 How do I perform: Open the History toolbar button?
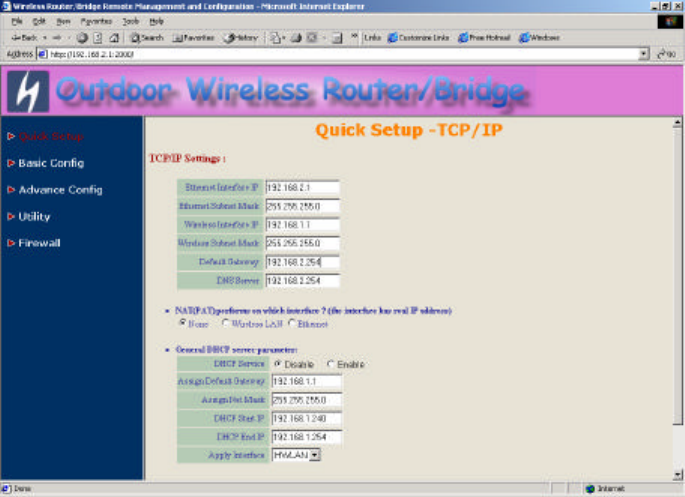click(241, 38)
